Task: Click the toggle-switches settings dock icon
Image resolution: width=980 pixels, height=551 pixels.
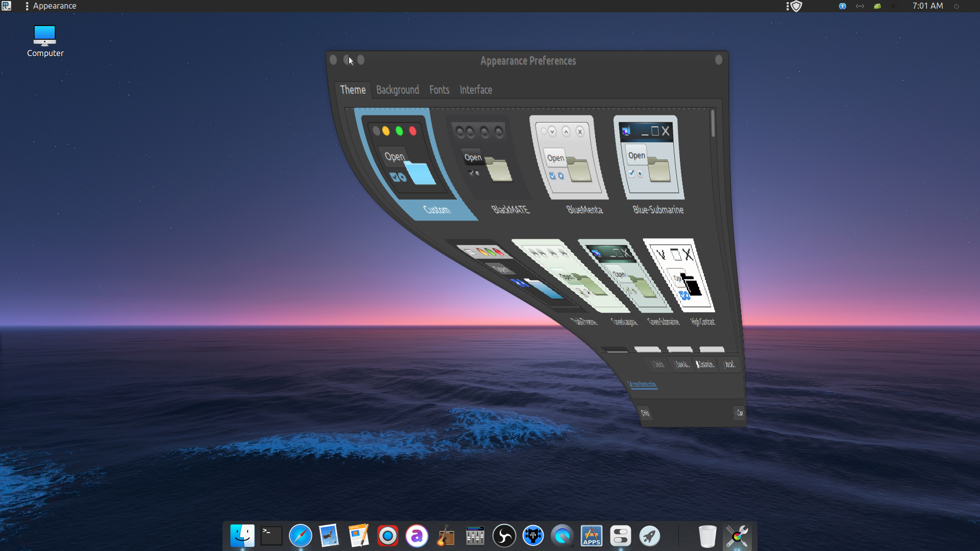Action: point(620,536)
